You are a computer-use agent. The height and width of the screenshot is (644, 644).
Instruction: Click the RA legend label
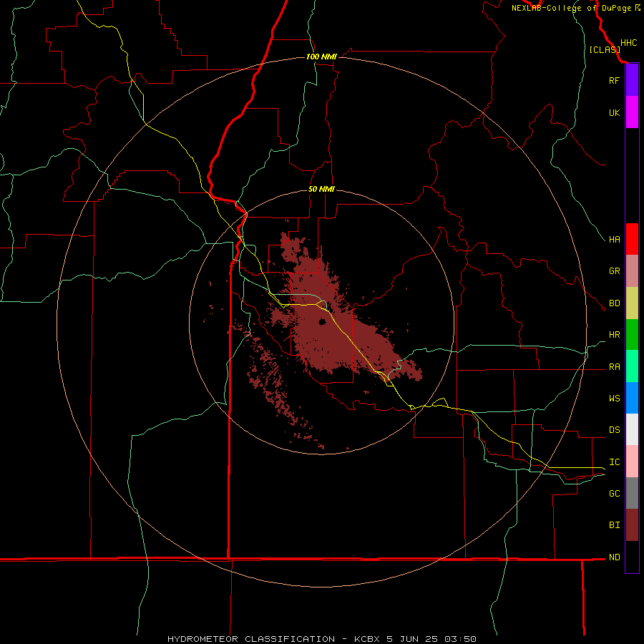(x=614, y=367)
